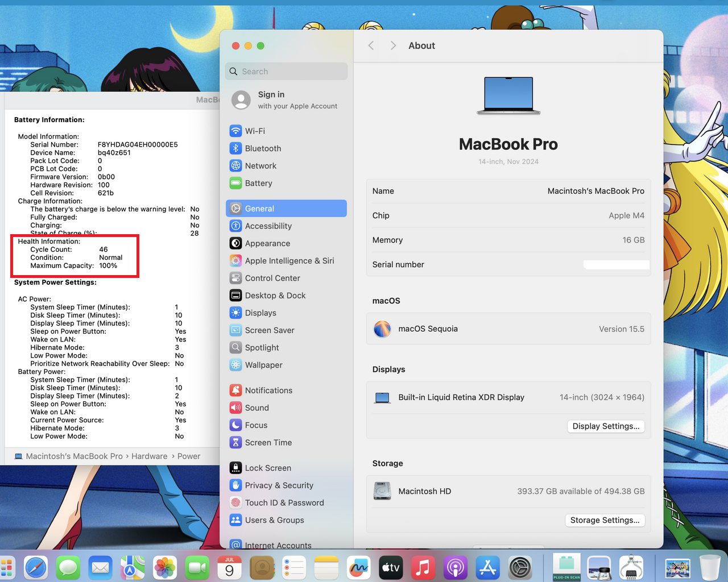Open Privacy & Security settings
This screenshot has width=728, height=582.
[x=286, y=485]
